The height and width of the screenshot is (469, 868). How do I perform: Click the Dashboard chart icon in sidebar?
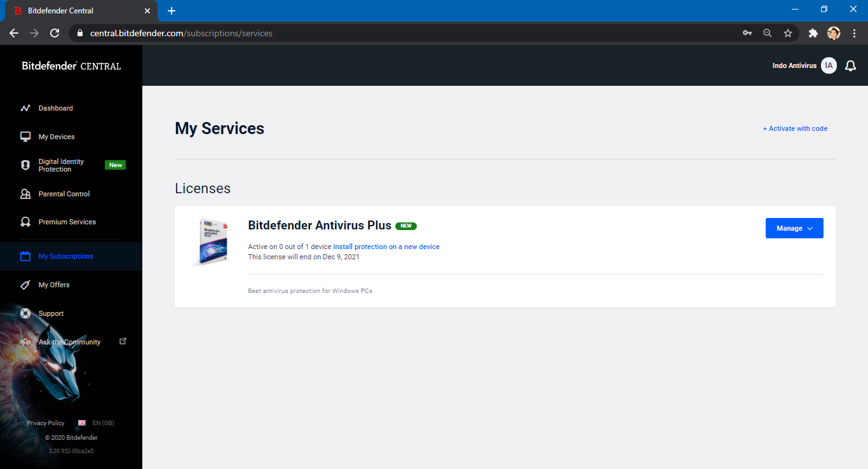pyautogui.click(x=25, y=108)
